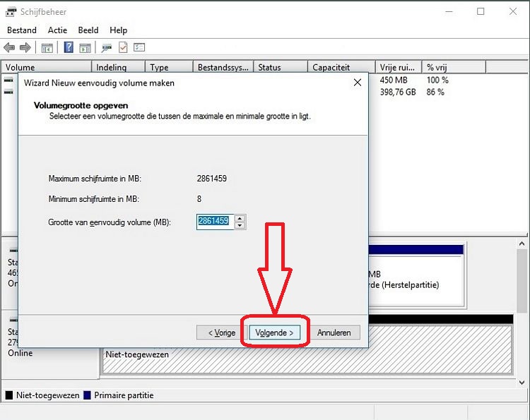Toggle the console tree pane icon
Viewport: 530px width, 420px height.
[x=47, y=48]
